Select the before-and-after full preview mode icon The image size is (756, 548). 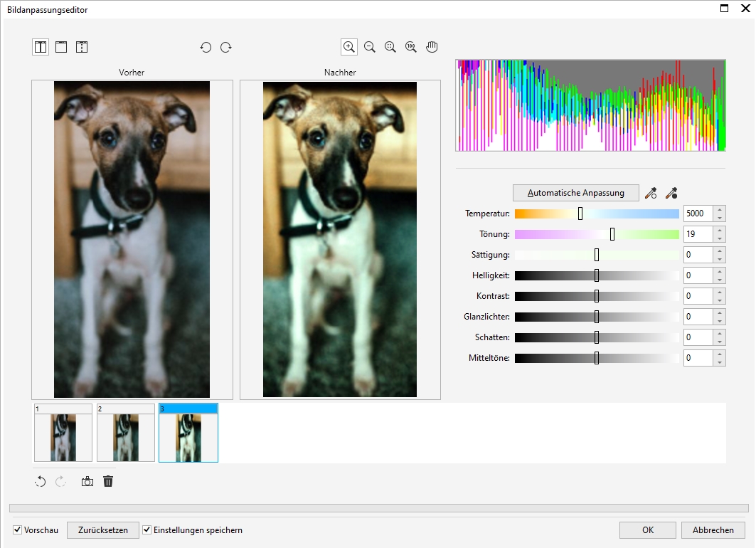[41, 48]
